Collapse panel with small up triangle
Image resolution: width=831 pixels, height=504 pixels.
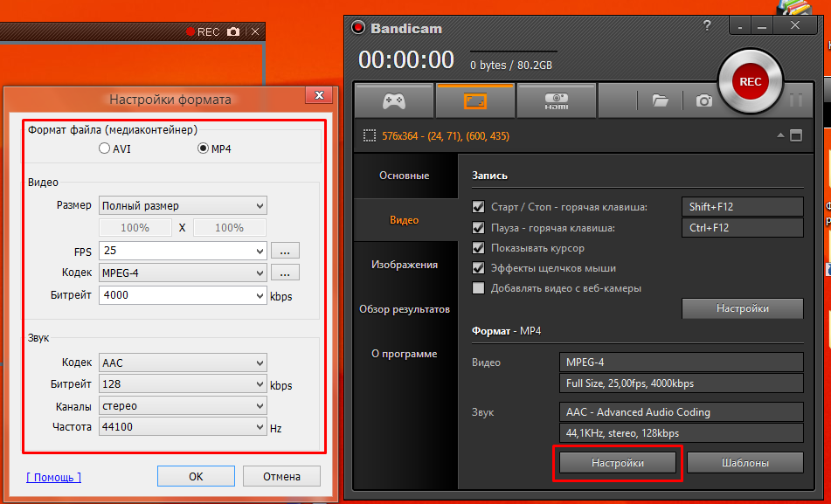click(780, 135)
